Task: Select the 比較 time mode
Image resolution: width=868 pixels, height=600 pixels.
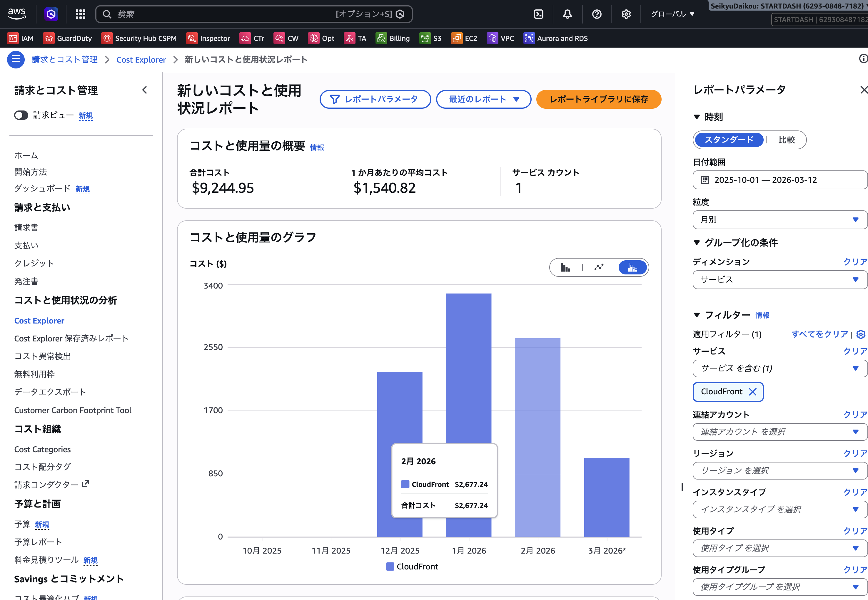Action: coord(786,140)
